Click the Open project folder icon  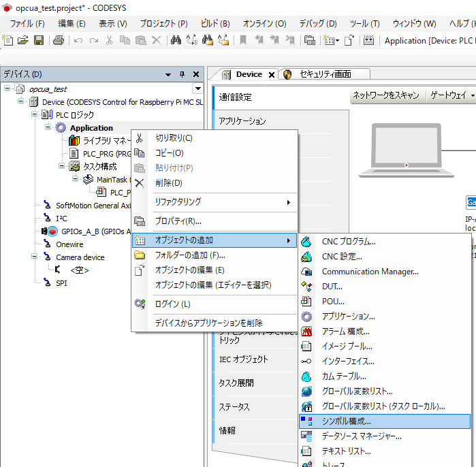(23, 40)
